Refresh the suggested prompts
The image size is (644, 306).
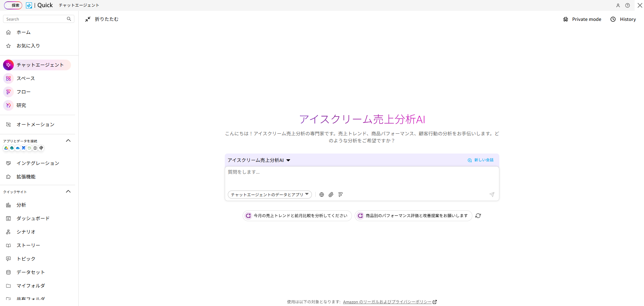pos(478,216)
